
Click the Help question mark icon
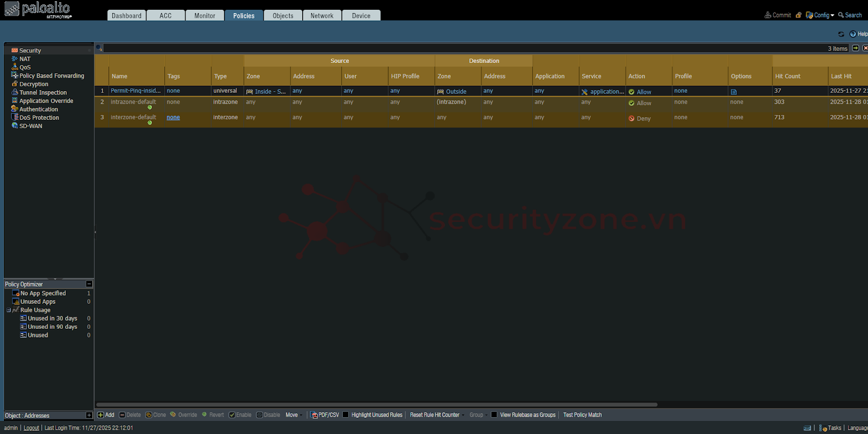pyautogui.click(x=853, y=34)
